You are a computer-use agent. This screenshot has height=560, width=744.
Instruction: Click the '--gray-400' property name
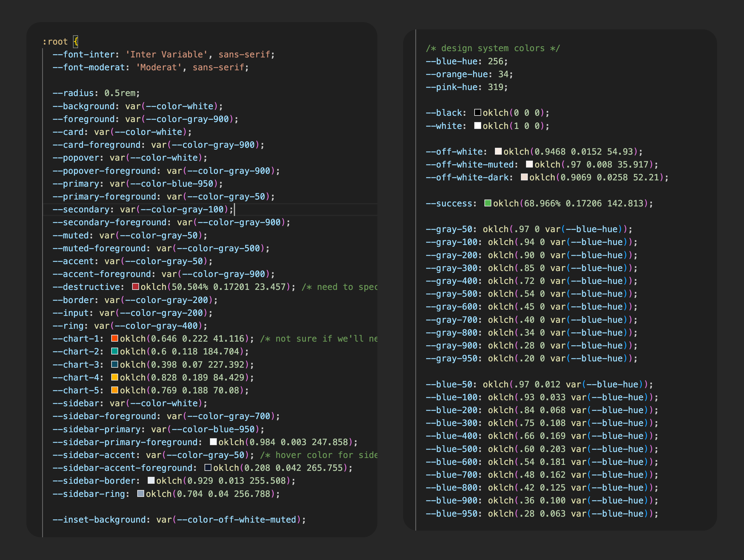pyautogui.click(x=452, y=281)
